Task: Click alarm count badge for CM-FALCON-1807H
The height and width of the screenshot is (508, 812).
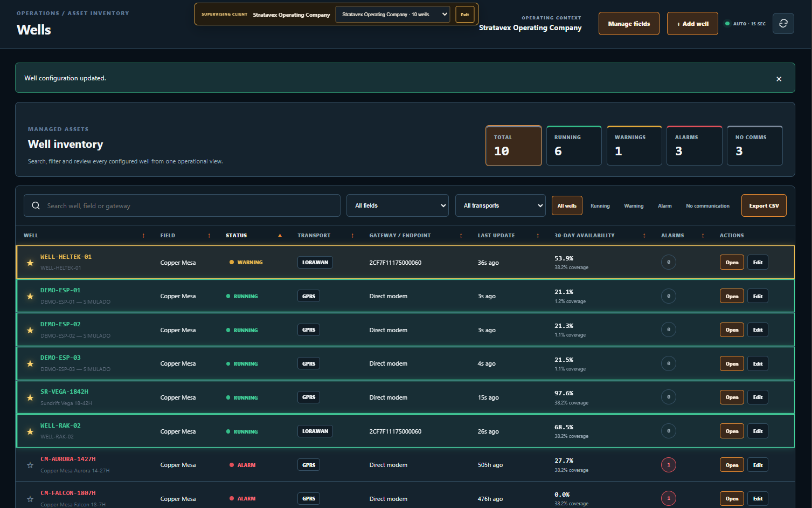Action: point(669,498)
